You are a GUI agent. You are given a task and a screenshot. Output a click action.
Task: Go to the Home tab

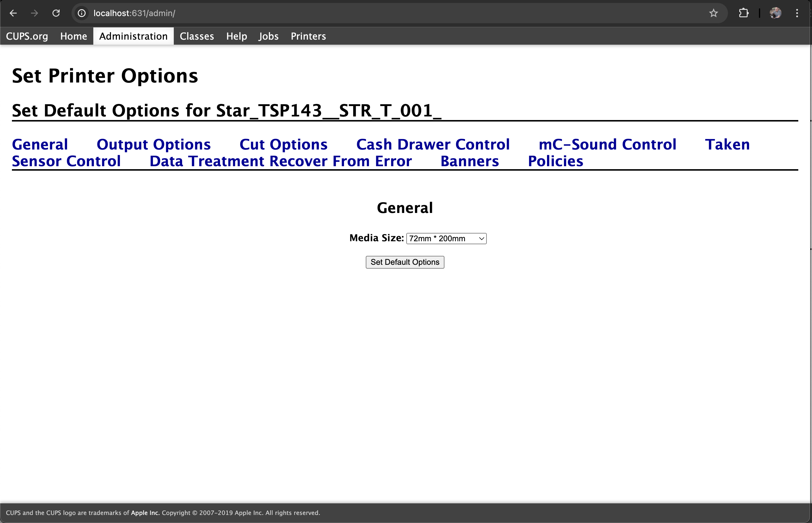tap(73, 36)
